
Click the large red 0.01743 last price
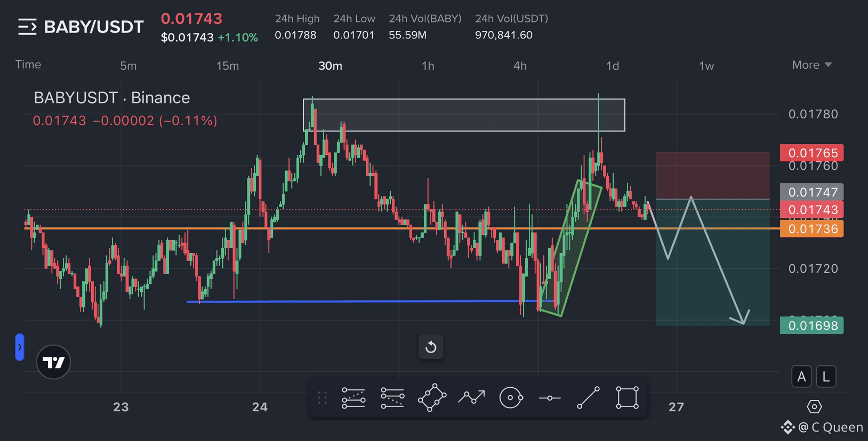191,19
